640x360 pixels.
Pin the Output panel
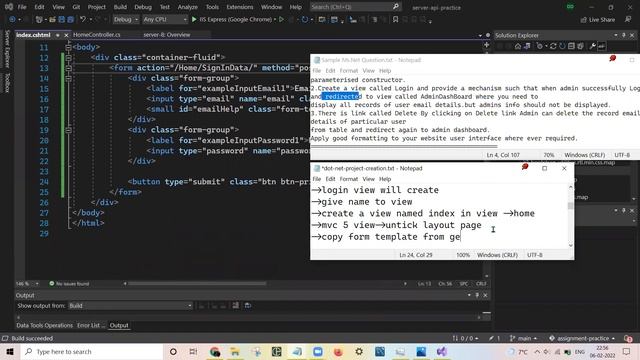477,295
